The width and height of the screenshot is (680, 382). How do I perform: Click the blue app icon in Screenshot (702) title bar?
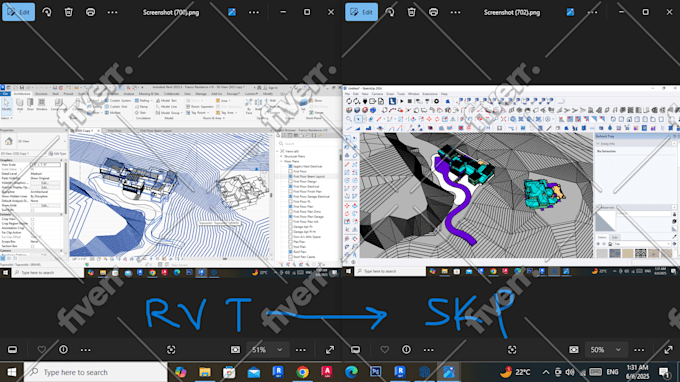[570, 12]
